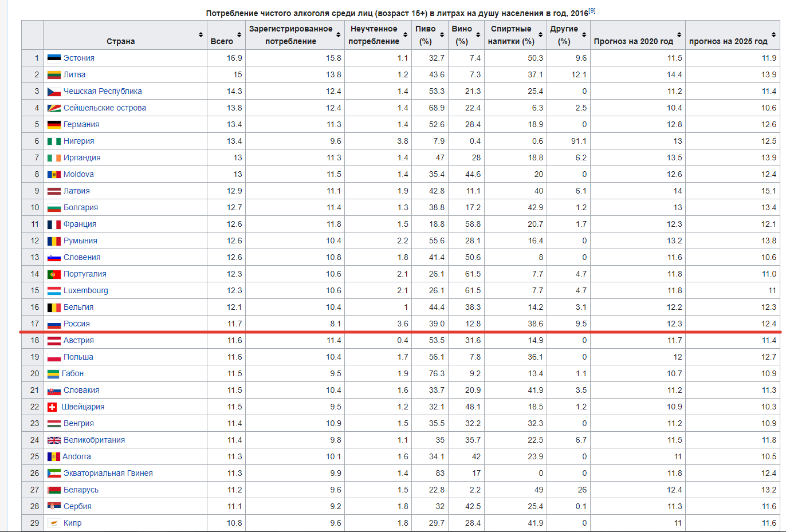Viewport: 786px width, 532px height.
Task: Sort table by Всего column
Action: tap(239, 35)
